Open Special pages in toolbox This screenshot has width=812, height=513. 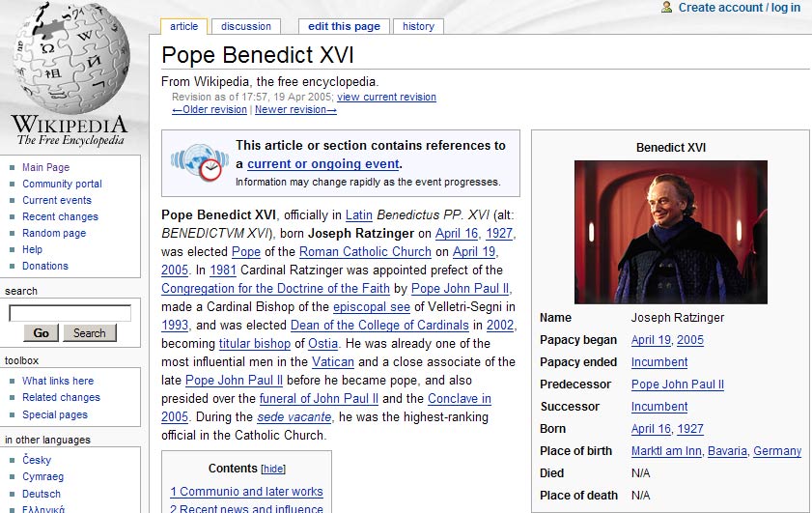click(55, 414)
